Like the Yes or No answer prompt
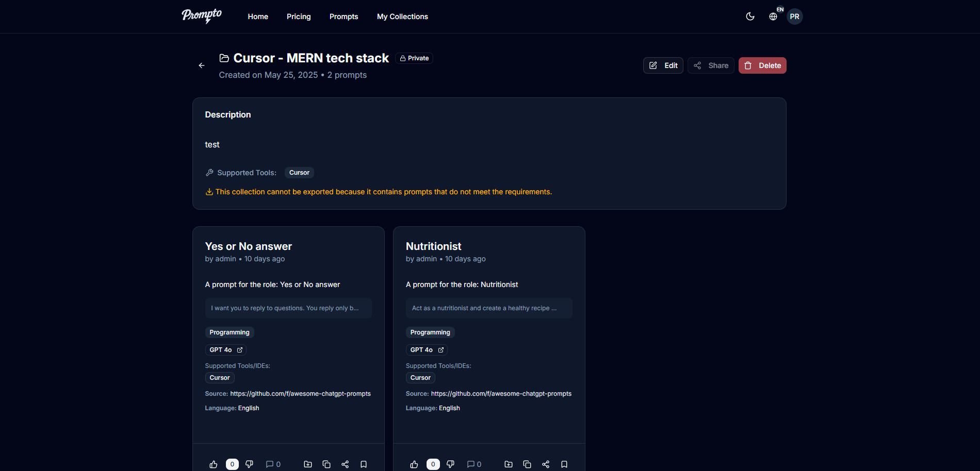 coord(214,464)
